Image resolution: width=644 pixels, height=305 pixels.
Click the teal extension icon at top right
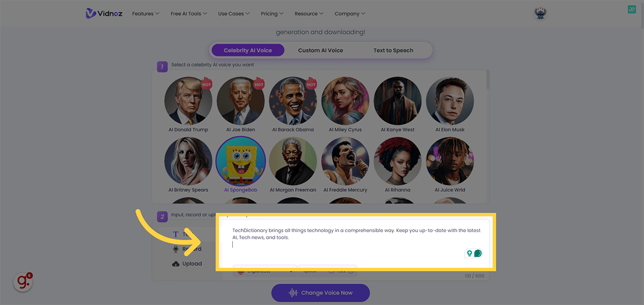point(632,9)
